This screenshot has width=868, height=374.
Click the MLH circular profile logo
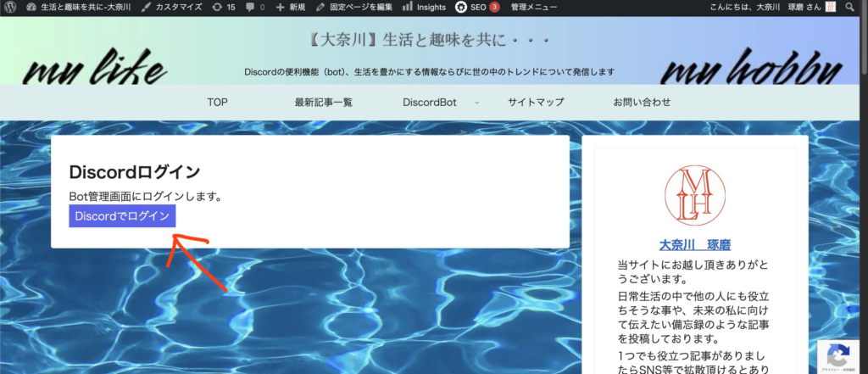695,196
